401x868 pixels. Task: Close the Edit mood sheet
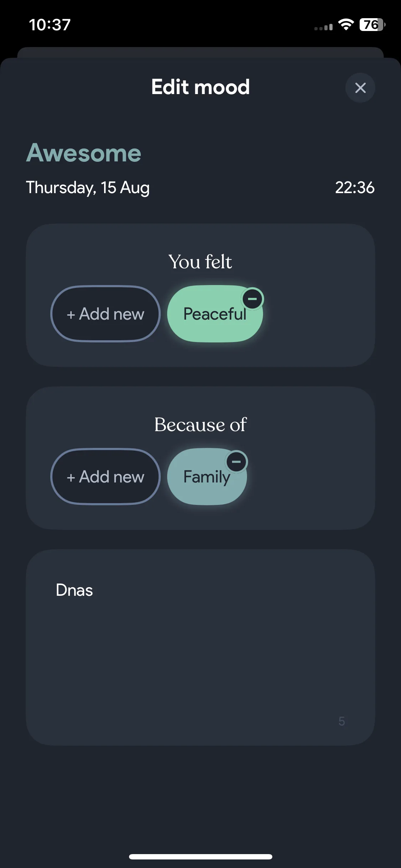coord(360,88)
